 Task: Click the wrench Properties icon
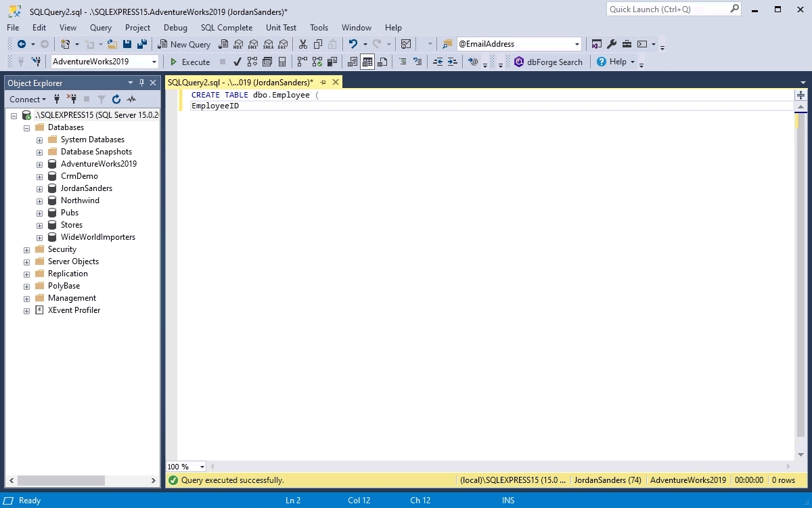pos(612,44)
